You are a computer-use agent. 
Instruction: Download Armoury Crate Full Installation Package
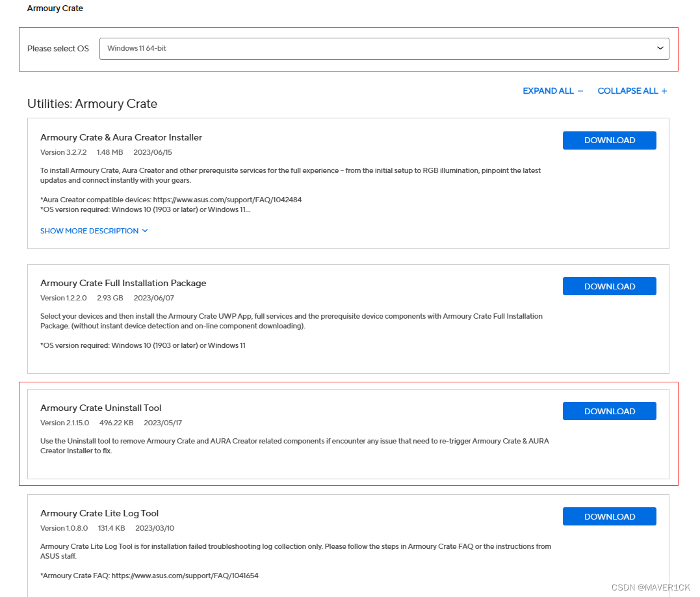[x=610, y=286]
